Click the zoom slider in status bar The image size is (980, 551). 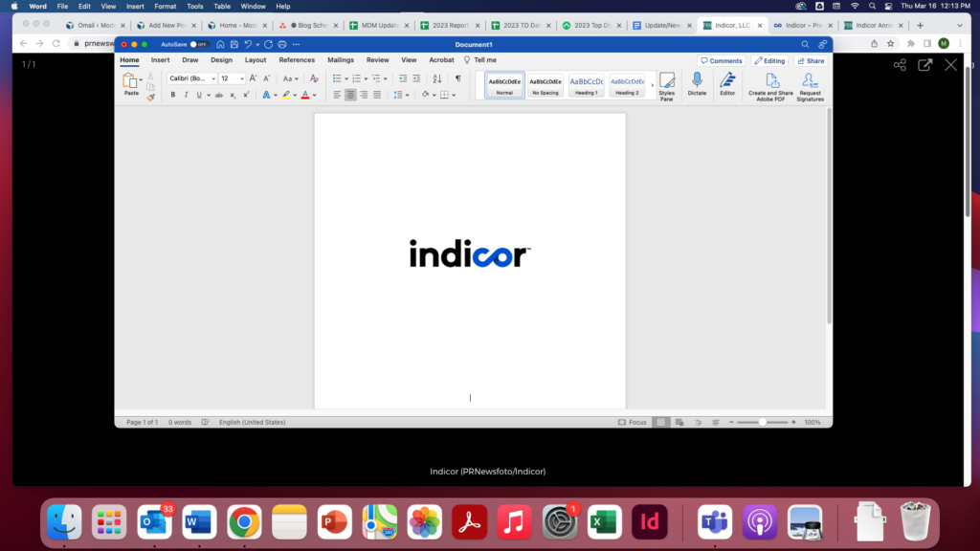point(763,422)
